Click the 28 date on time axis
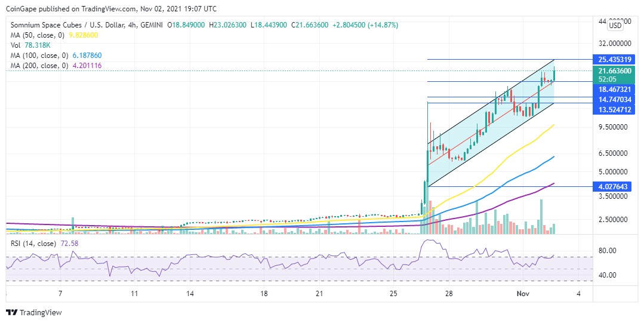The image size is (644, 323). point(449,294)
